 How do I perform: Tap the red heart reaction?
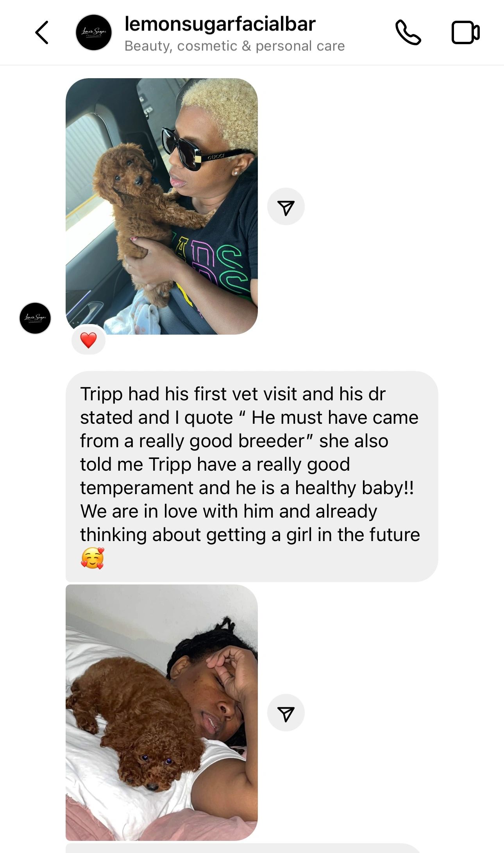(x=88, y=340)
